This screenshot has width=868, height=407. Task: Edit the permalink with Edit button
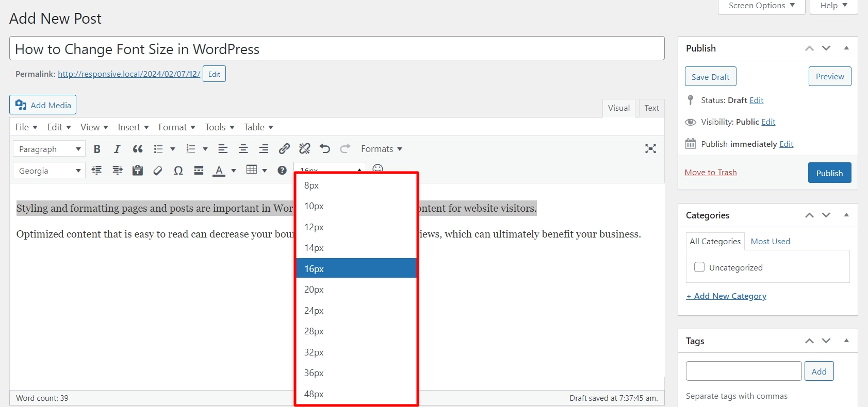coord(214,74)
